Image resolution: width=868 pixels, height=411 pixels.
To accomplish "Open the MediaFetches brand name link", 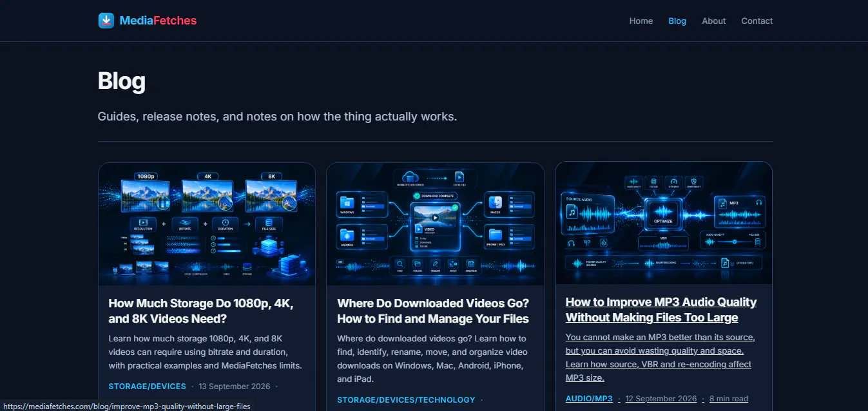I will point(158,21).
